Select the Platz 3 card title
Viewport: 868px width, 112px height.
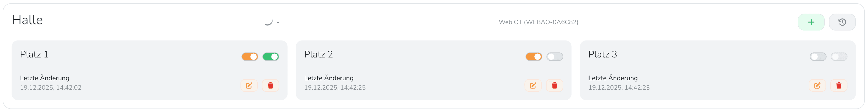pos(602,54)
